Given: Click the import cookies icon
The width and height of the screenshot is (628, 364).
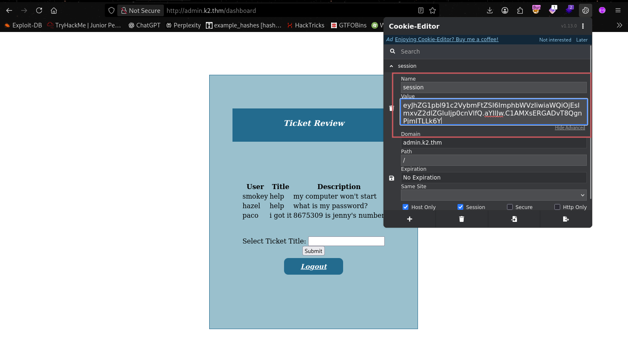Looking at the screenshot, I should 514,219.
